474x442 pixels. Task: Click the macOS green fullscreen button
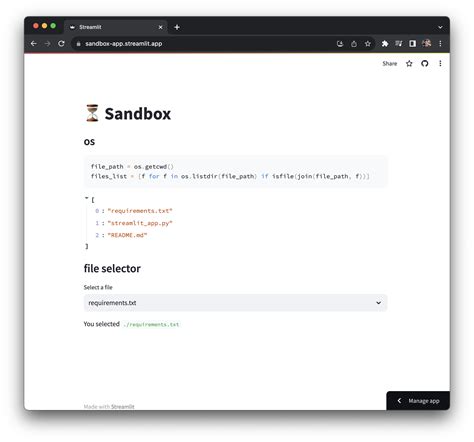click(x=53, y=26)
